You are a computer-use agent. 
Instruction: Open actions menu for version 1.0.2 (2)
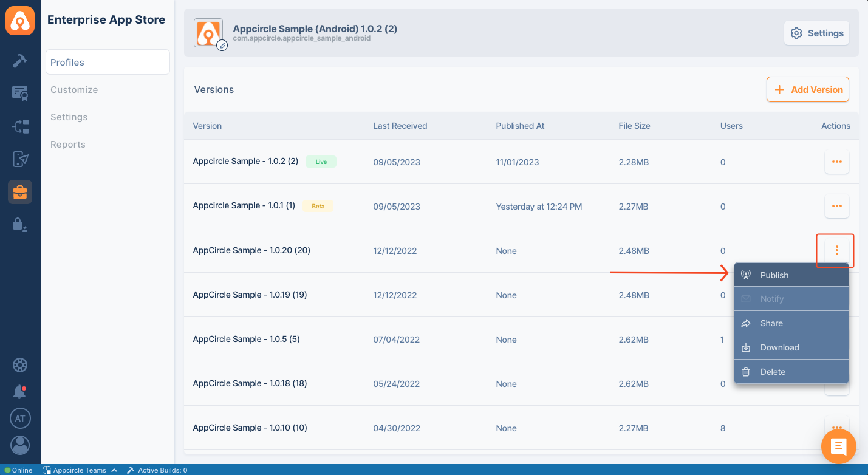click(836, 162)
